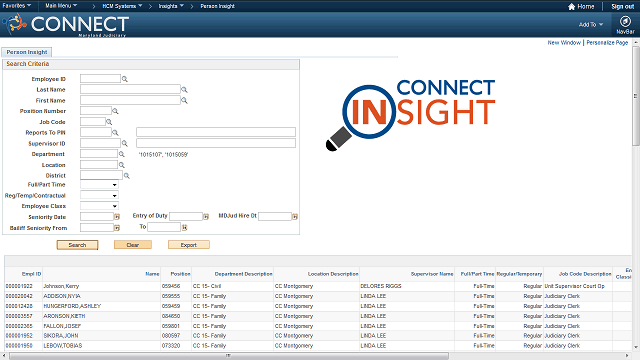Viewport: 640px width, 360px height.
Task: Select the SIKORA,JOHN name cell
Action: [x=61, y=336]
